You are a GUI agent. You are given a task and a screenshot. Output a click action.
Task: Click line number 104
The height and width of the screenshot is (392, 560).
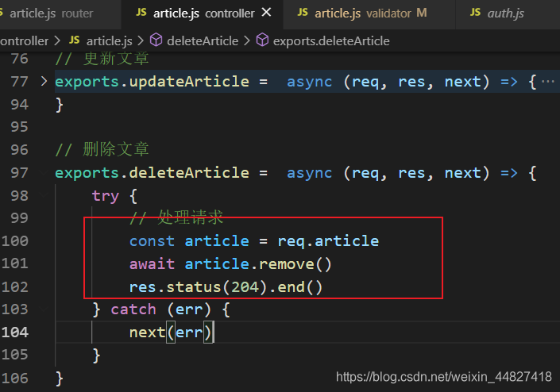click(14, 332)
